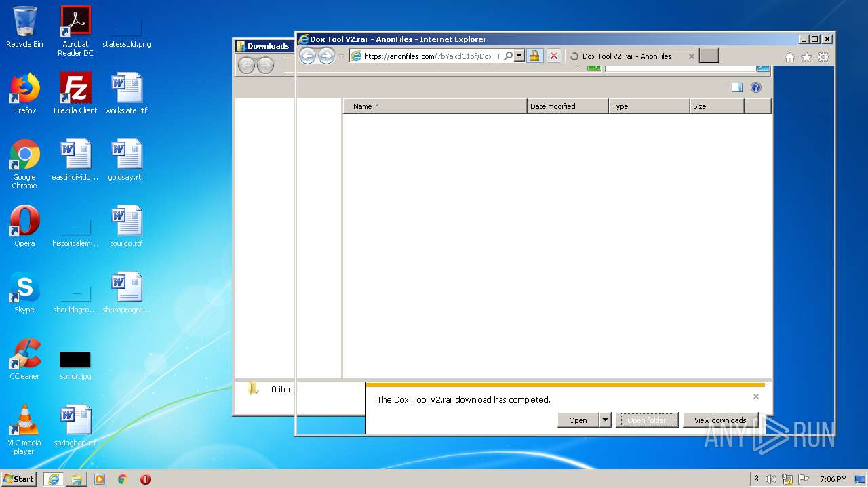868x488 pixels.
Task: Open the recent pages dropdown arrow
Action: point(341,56)
